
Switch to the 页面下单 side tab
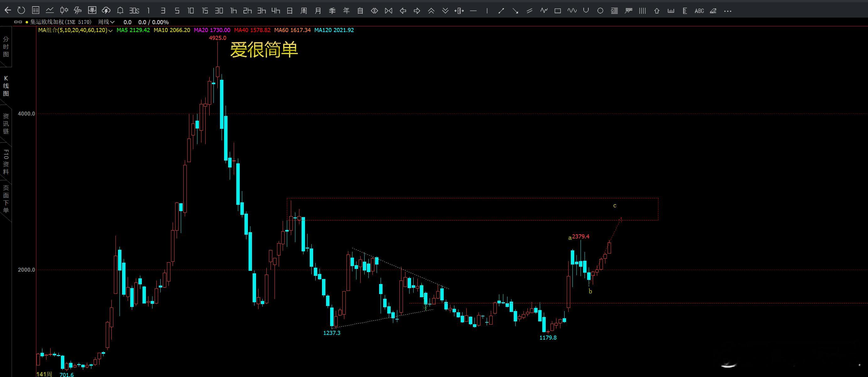point(6,199)
